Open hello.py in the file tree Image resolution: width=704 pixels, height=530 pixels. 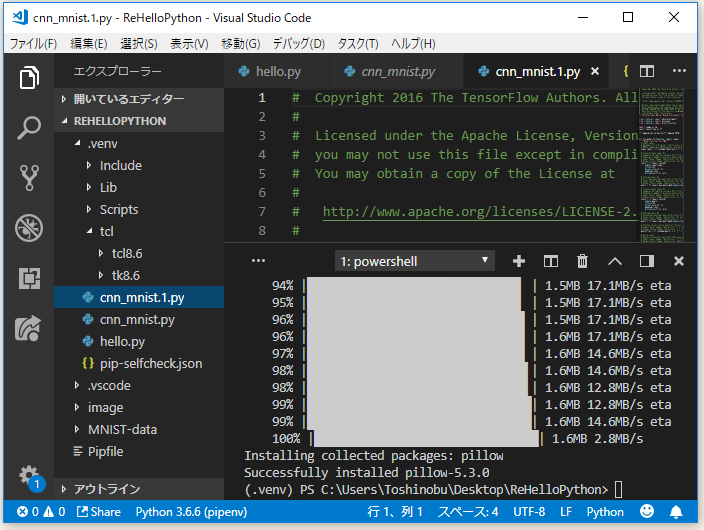[x=139, y=342]
